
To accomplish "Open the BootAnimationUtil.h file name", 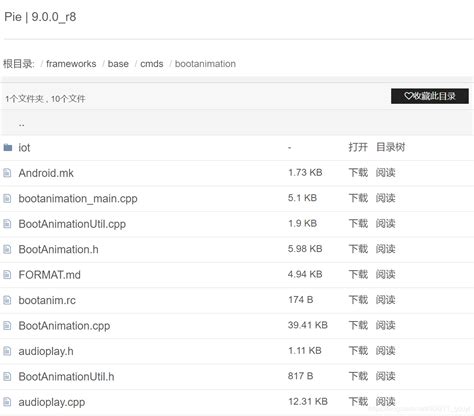I will pyautogui.click(x=66, y=377).
